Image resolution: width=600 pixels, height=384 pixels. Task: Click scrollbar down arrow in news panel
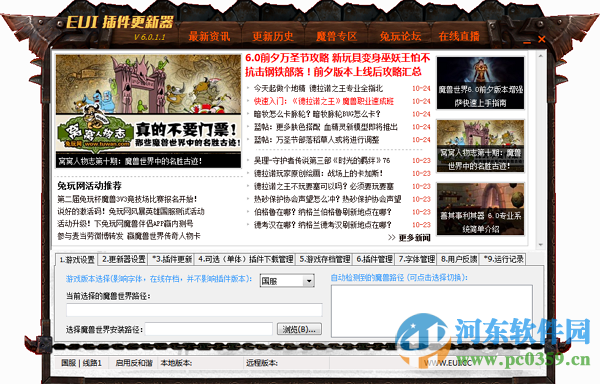coord(541,244)
